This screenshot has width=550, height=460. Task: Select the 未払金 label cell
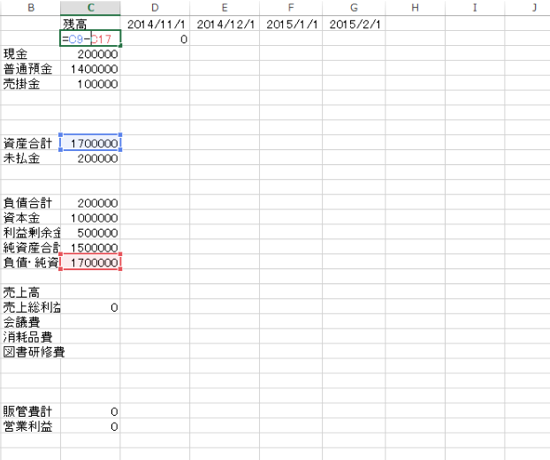tap(31, 158)
